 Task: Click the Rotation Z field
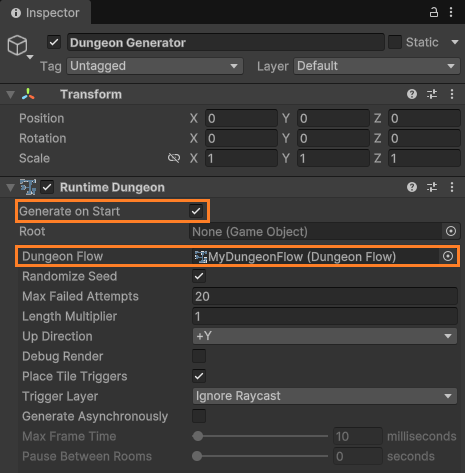click(x=424, y=138)
